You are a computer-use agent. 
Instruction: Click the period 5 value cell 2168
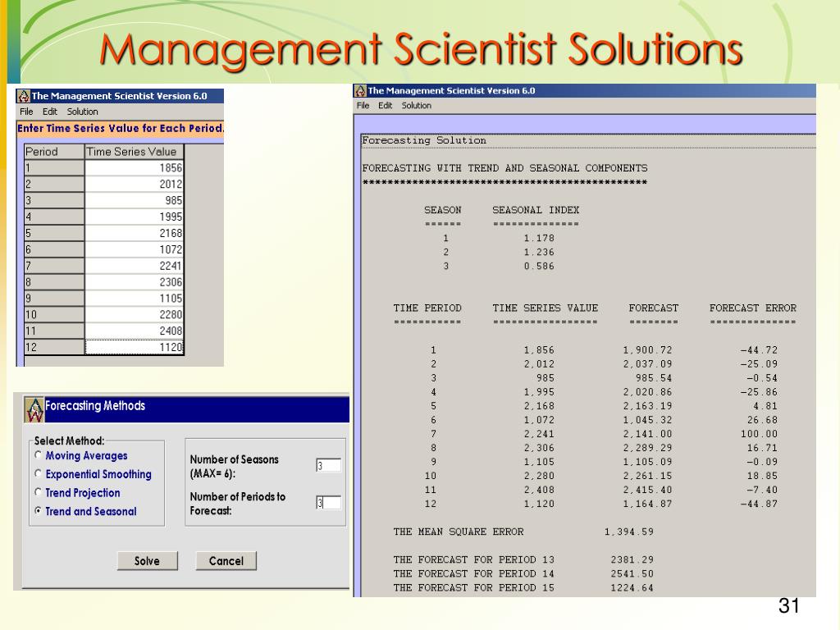coord(134,234)
